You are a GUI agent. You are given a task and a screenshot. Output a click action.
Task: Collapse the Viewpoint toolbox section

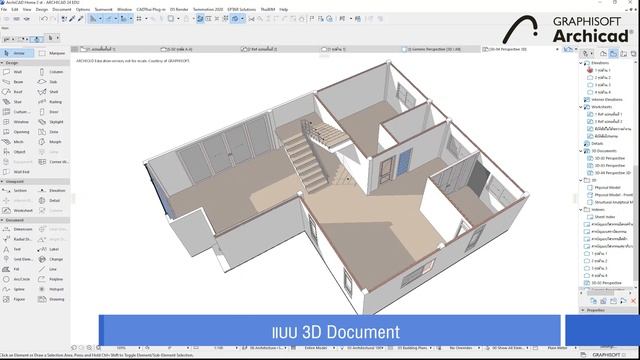[x=2, y=181]
